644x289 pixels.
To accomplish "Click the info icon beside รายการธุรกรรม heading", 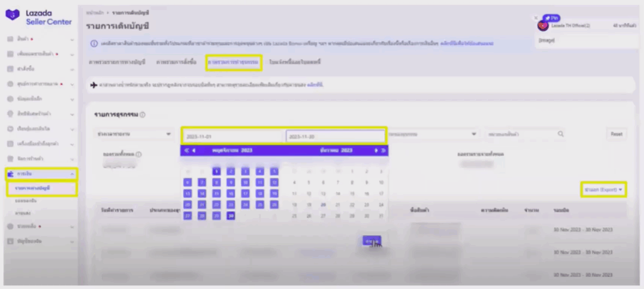I will click(143, 115).
